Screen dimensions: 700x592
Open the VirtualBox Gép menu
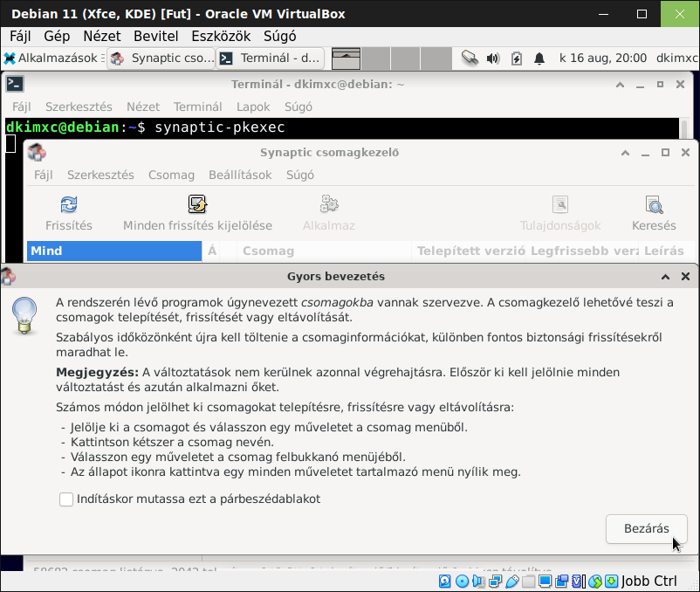pos(57,36)
